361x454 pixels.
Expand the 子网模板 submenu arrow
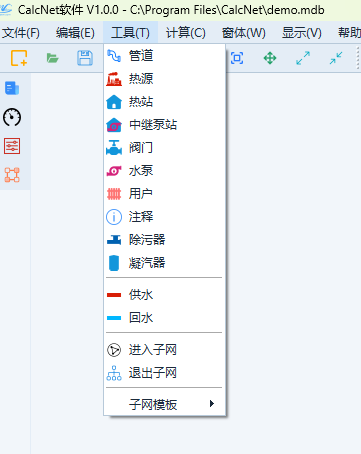[x=212, y=404]
